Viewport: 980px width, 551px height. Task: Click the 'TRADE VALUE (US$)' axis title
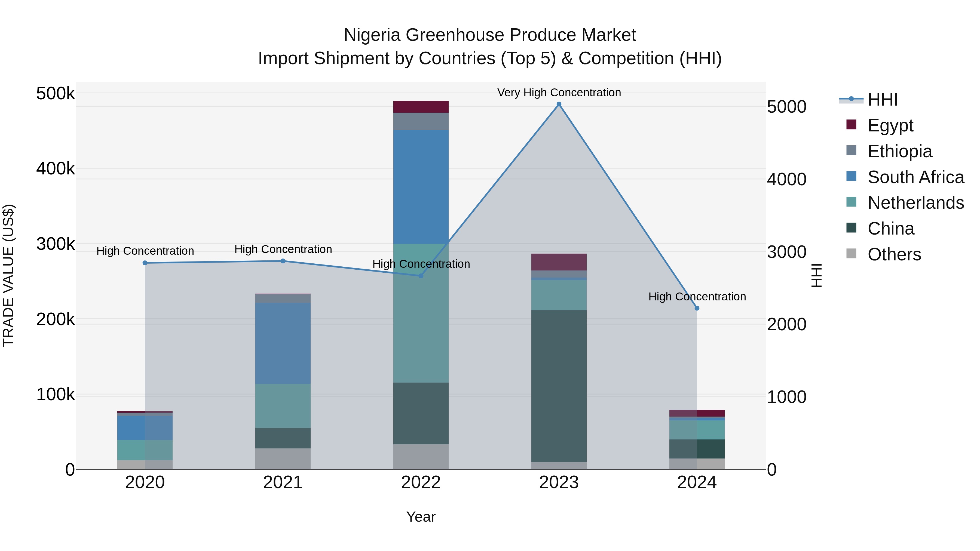(8, 275)
